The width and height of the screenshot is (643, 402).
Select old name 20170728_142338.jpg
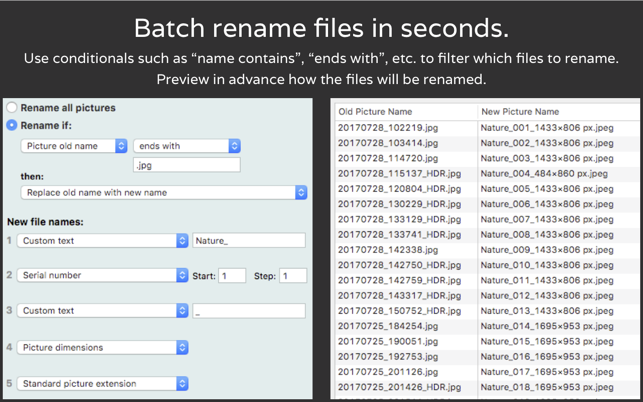(388, 250)
